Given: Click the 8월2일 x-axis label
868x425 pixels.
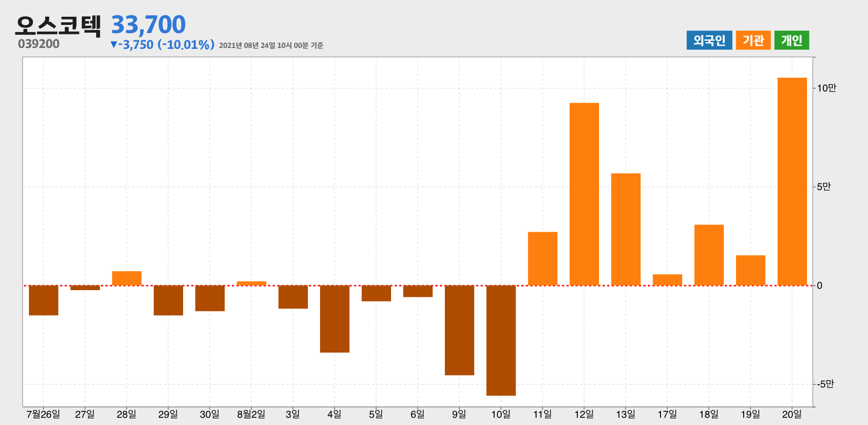Looking at the screenshot, I should [x=251, y=414].
